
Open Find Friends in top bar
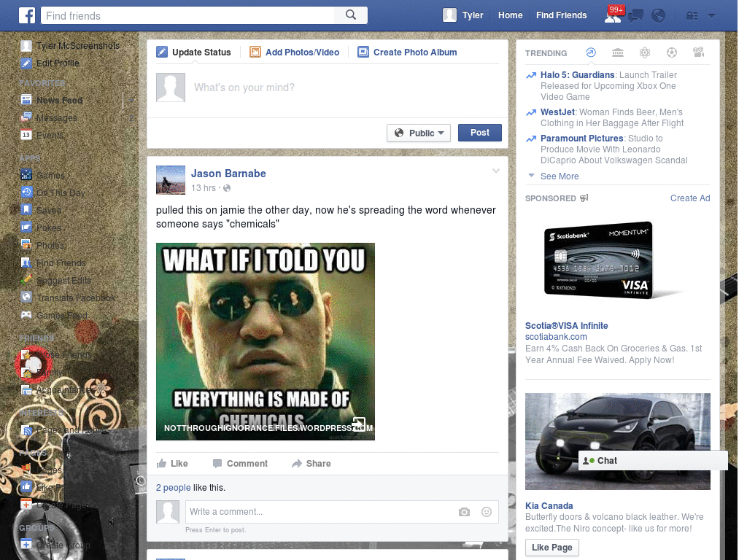pos(561,15)
